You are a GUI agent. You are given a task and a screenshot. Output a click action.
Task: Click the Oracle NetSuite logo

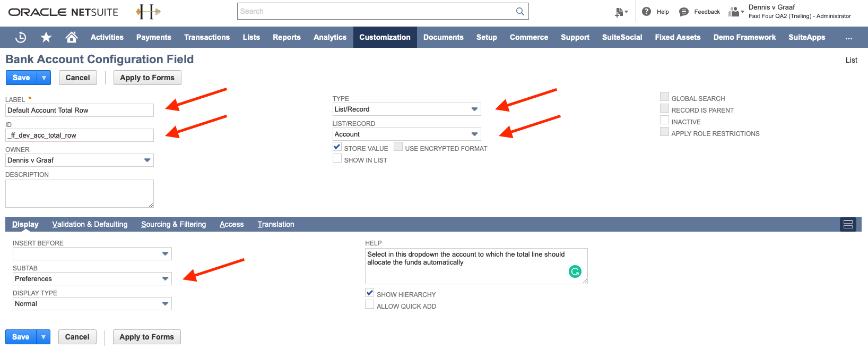[x=63, y=12]
